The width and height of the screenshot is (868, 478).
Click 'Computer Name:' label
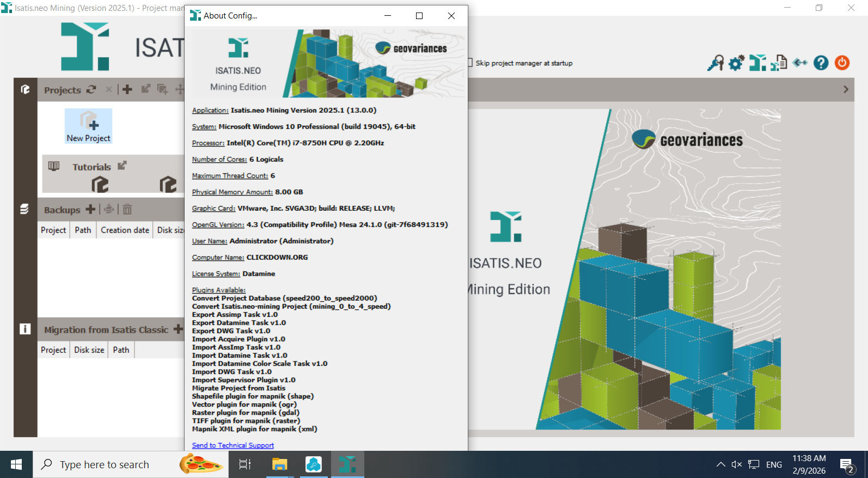click(218, 258)
